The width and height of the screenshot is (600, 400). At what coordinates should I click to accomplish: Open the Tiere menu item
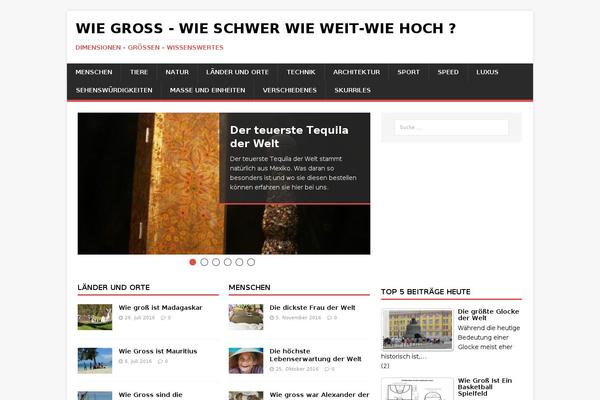tap(139, 72)
